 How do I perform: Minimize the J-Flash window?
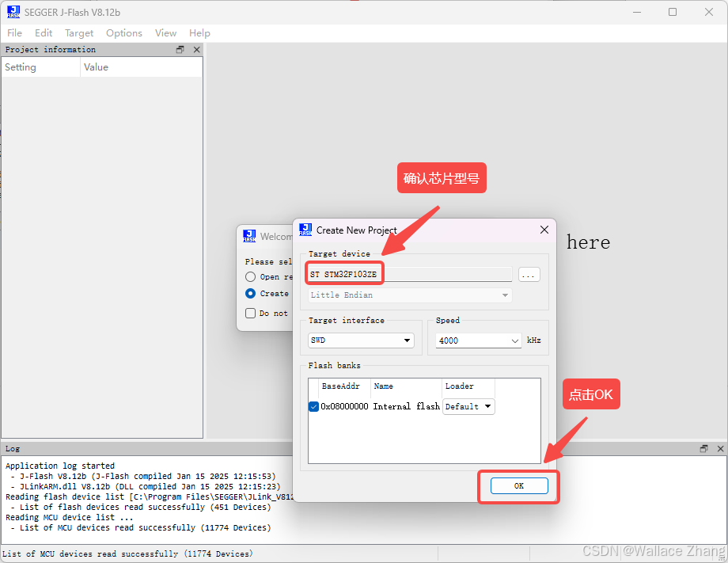[x=637, y=12]
